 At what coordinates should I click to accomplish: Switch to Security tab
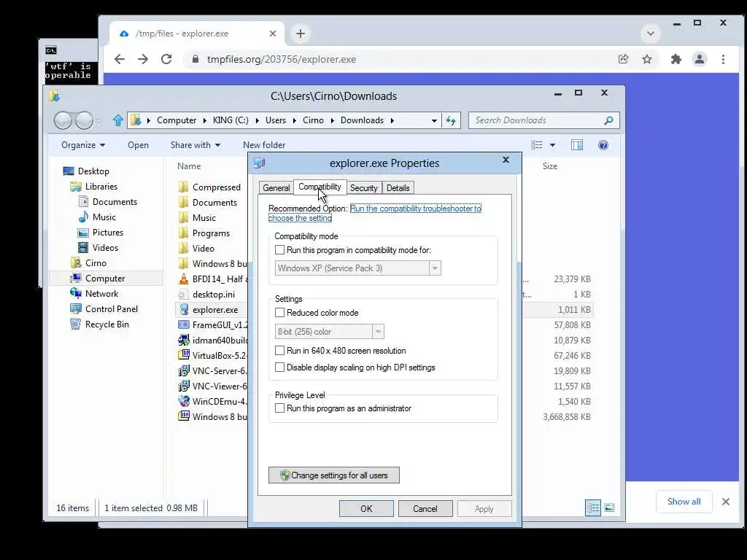point(363,187)
